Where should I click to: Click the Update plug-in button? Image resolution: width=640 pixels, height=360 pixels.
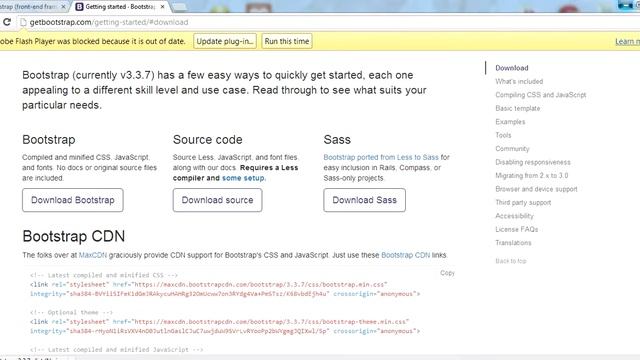coord(225,41)
